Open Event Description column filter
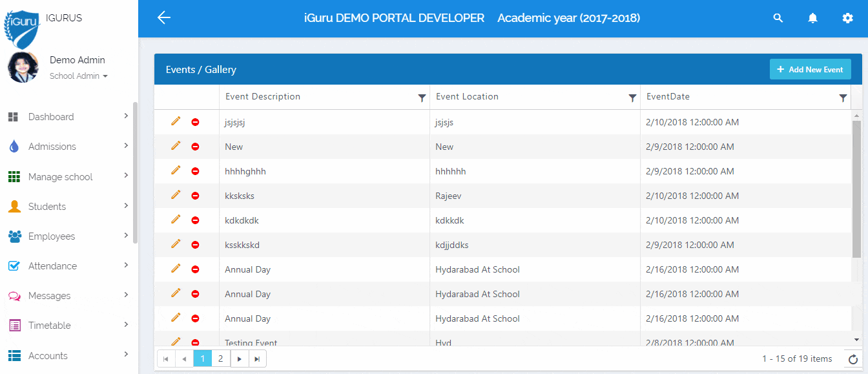The width and height of the screenshot is (868, 374). (x=422, y=98)
